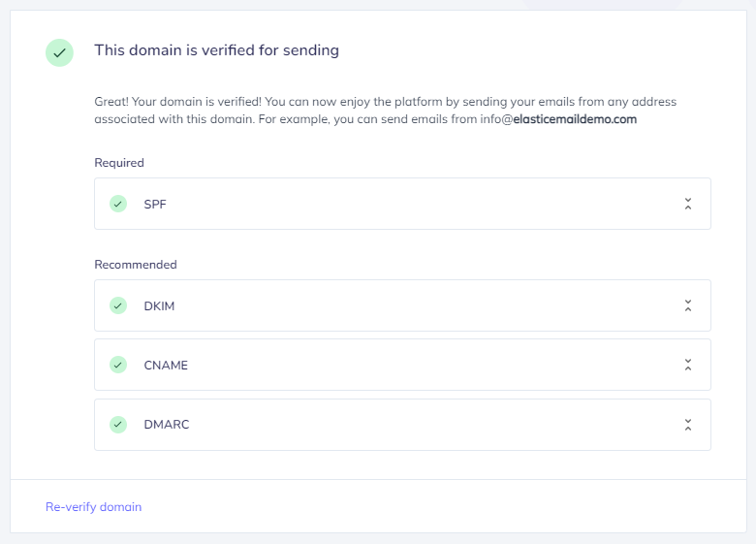Click the large green domain verified checkmark
Image resolution: width=756 pixels, height=544 pixels.
59,52
